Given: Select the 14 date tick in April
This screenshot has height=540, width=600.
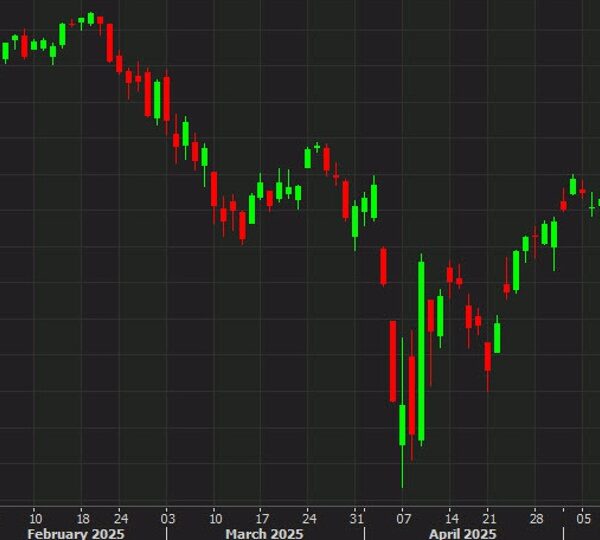Looking at the screenshot, I should (x=452, y=518).
